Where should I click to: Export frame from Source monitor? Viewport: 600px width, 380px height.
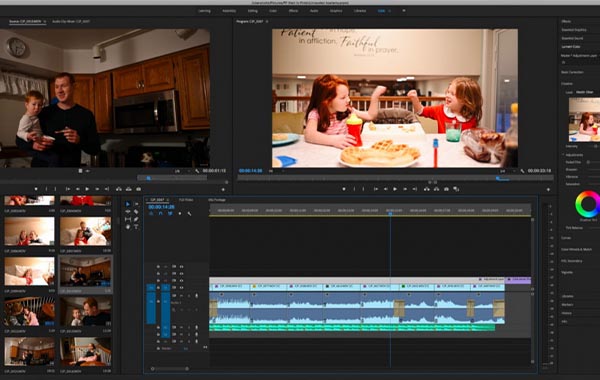(x=139, y=189)
